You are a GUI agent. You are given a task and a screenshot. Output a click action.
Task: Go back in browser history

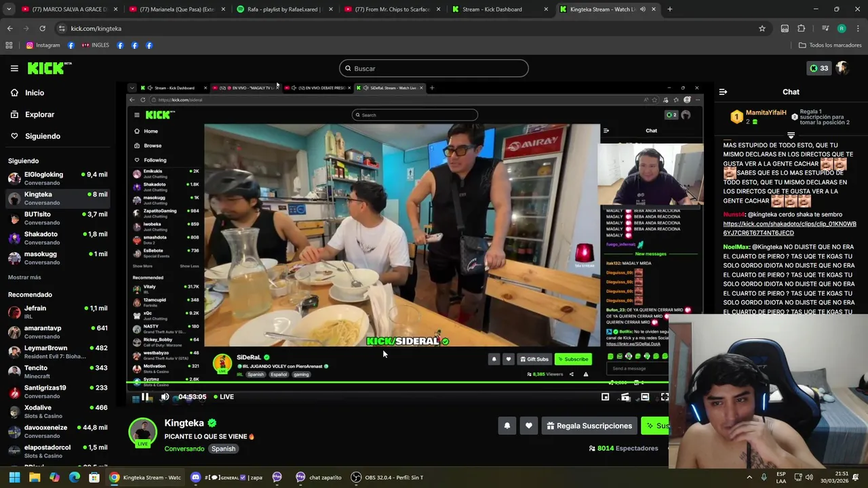(9, 28)
